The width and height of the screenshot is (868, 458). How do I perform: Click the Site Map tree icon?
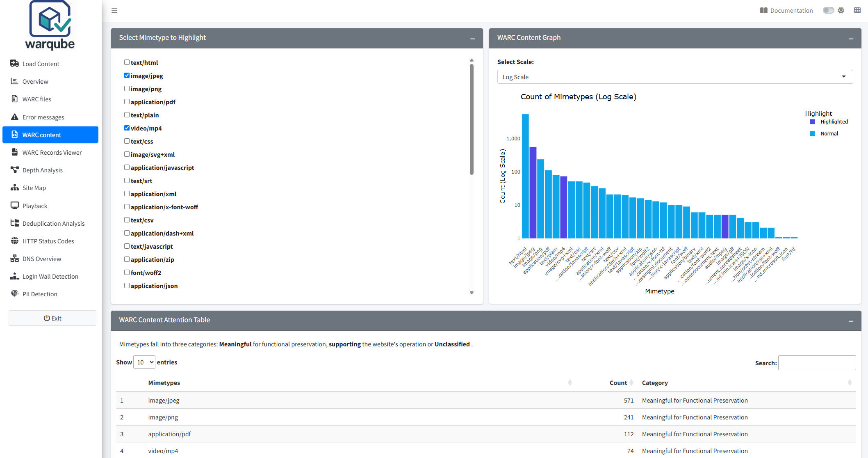pos(15,188)
